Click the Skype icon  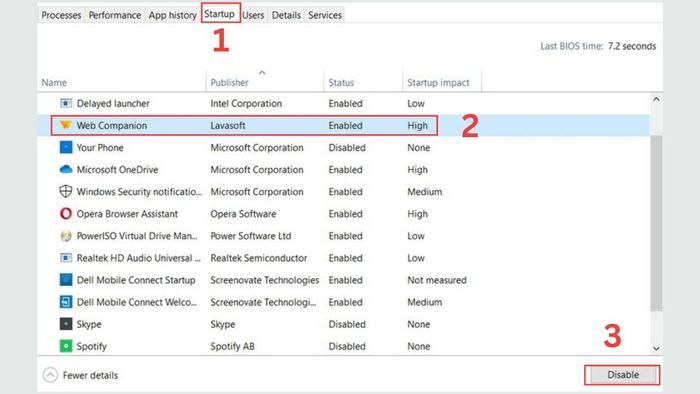coord(66,324)
